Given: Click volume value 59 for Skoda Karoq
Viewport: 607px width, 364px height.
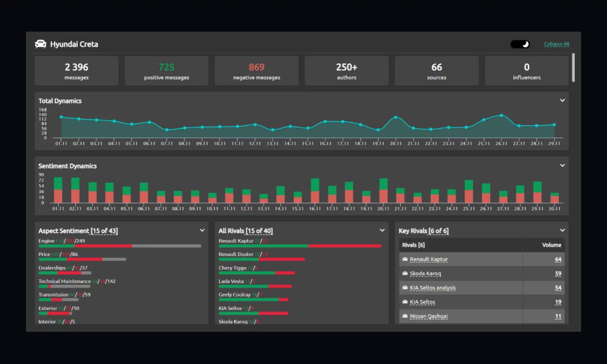Looking at the screenshot, I should pyautogui.click(x=558, y=274).
